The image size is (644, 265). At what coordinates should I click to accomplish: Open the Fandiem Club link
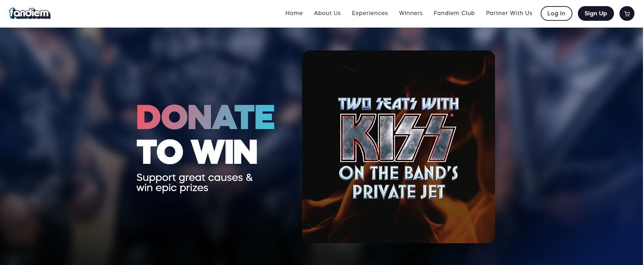[x=454, y=13]
